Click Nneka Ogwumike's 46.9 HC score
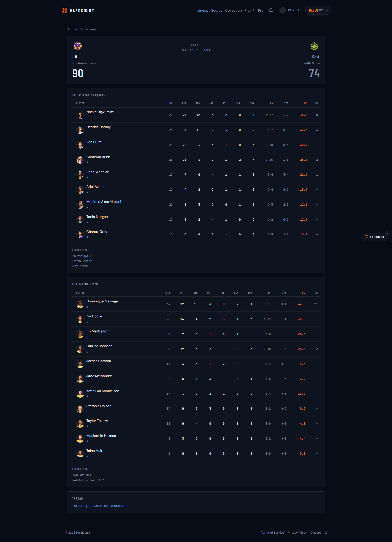The height and width of the screenshot is (542, 392). 304,115
